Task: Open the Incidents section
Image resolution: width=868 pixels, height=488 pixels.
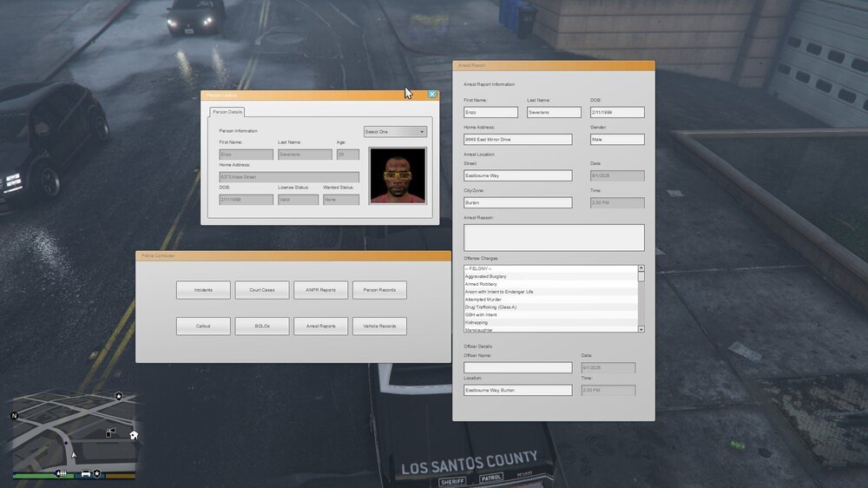Action: pos(203,290)
